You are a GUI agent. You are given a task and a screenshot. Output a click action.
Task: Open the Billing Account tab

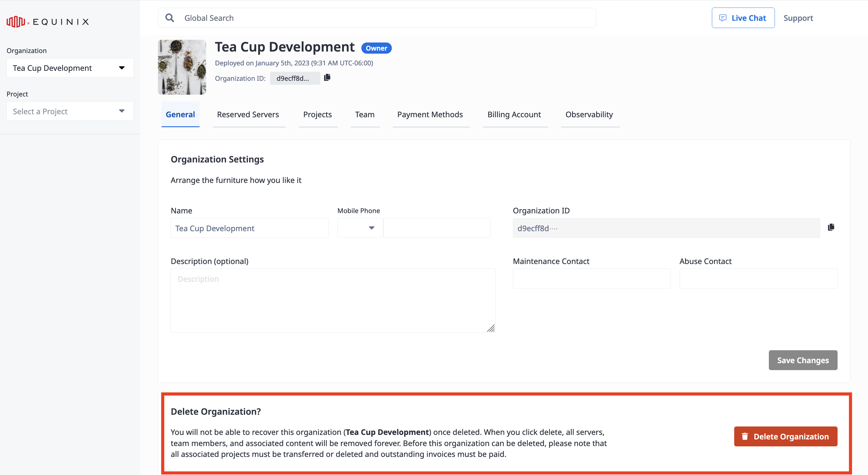[514, 114]
